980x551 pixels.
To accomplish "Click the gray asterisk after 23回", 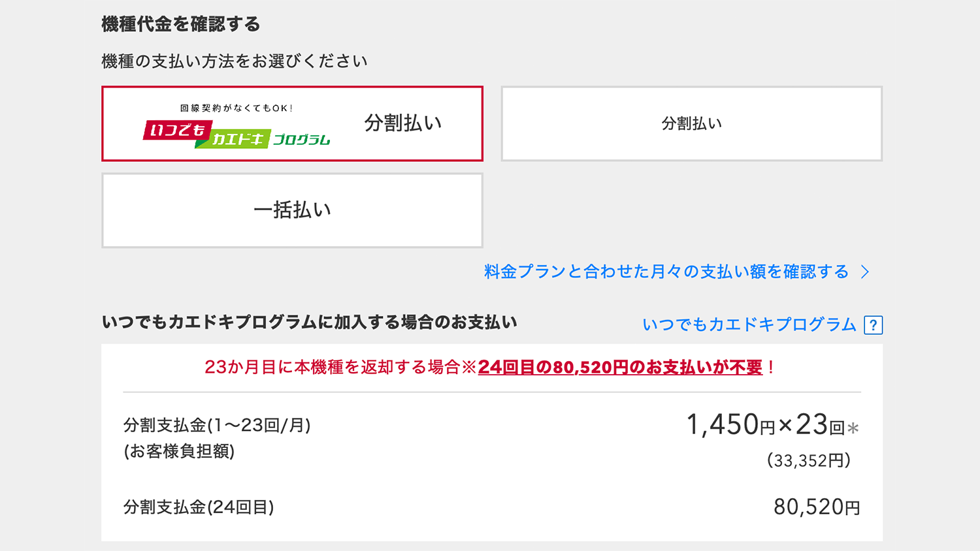I will pyautogui.click(x=853, y=429).
